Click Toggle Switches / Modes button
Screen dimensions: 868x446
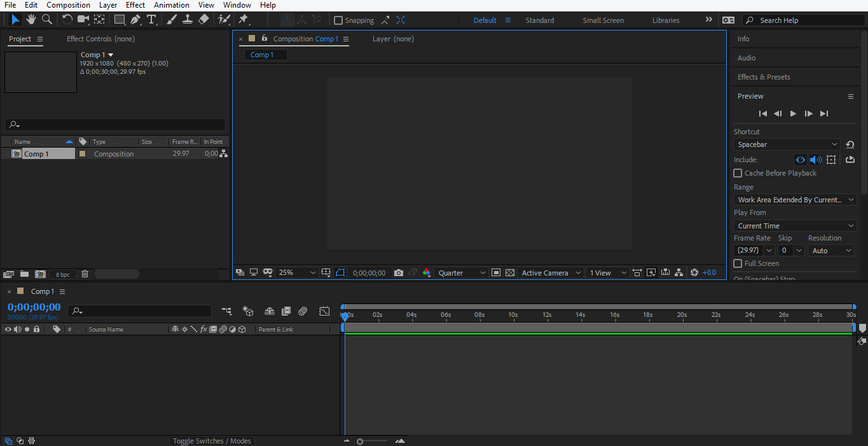click(212, 441)
